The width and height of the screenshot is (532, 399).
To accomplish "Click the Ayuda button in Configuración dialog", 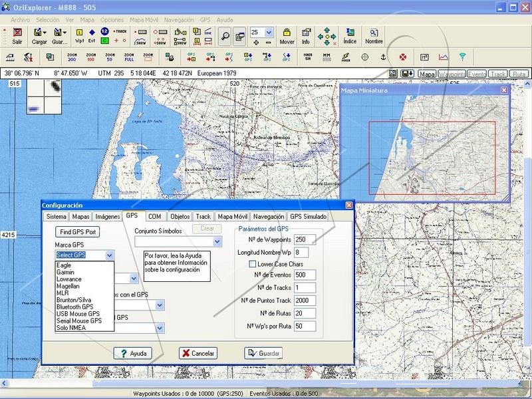I will click(x=132, y=353).
